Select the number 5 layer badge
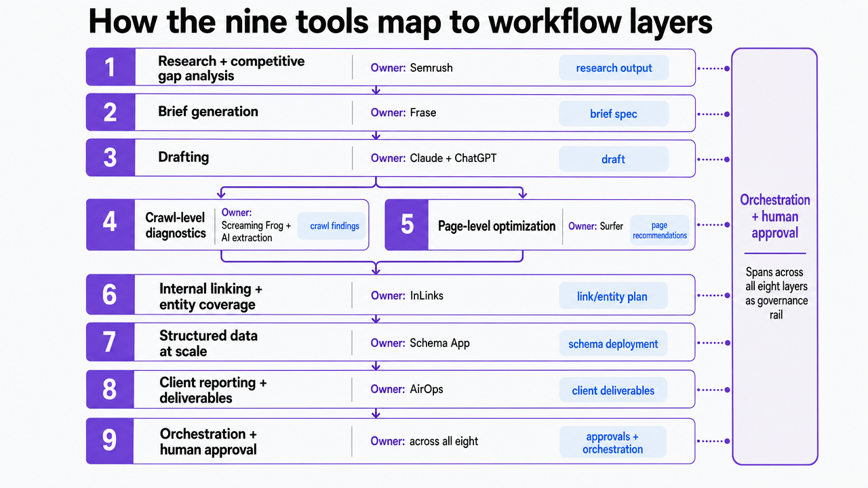Image resolution: width=868 pixels, height=488 pixels. click(x=407, y=224)
